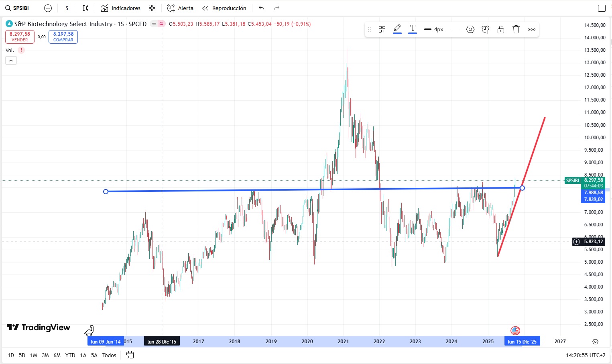Image resolution: width=612 pixels, height=364 pixels.
Task: Redo the last chart action
Action: click(x=276, y=8)
